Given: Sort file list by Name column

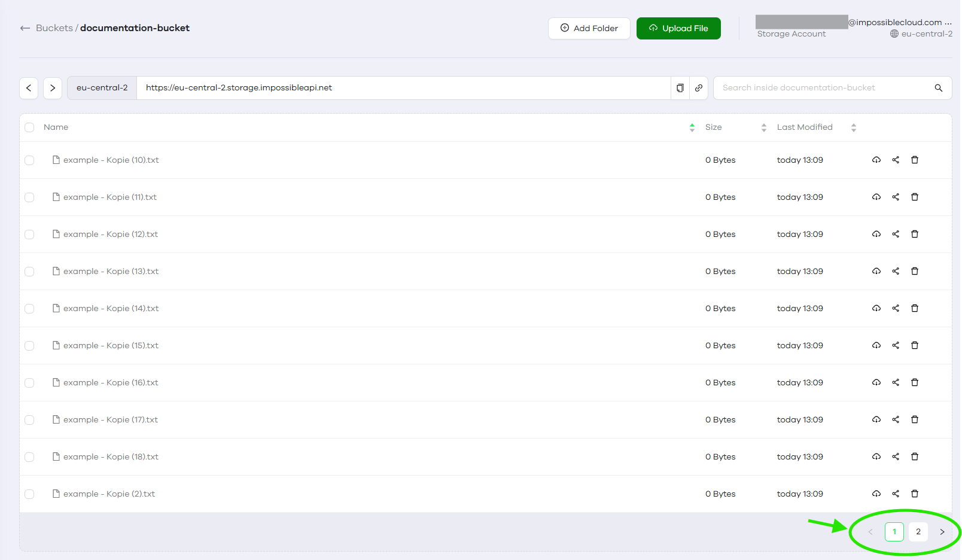Looking at the screenshot, I should [x=692, y=127].
